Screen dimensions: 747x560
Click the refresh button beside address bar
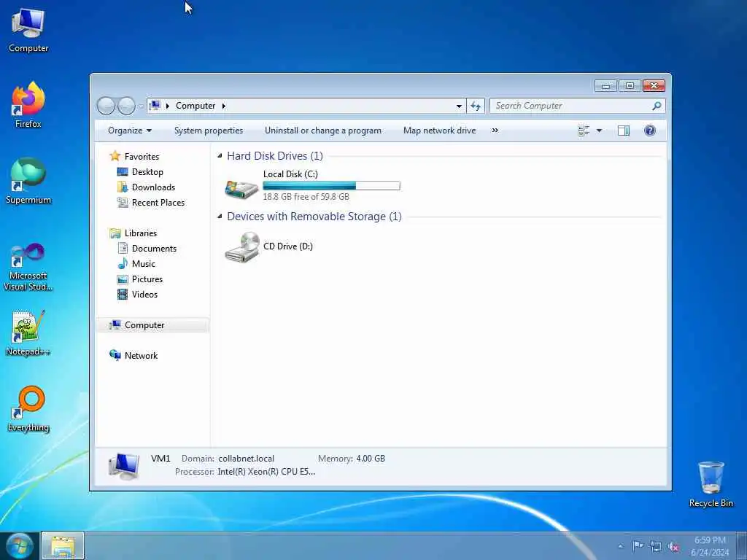(x=476, y=106)
